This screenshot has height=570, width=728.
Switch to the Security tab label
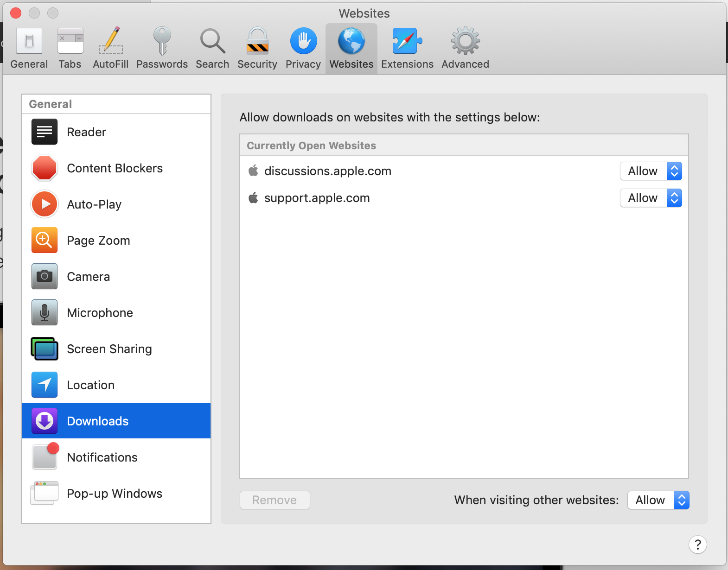[257, 64]
